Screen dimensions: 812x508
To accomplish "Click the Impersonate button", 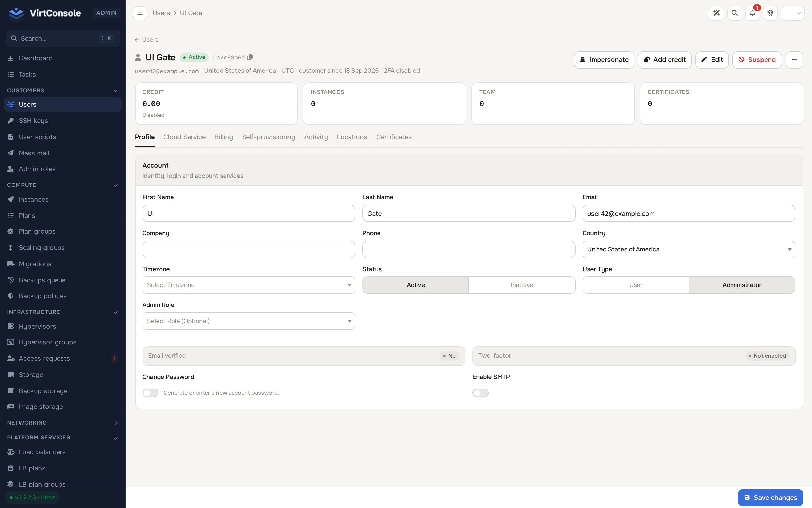I will (x=604, y=60).
